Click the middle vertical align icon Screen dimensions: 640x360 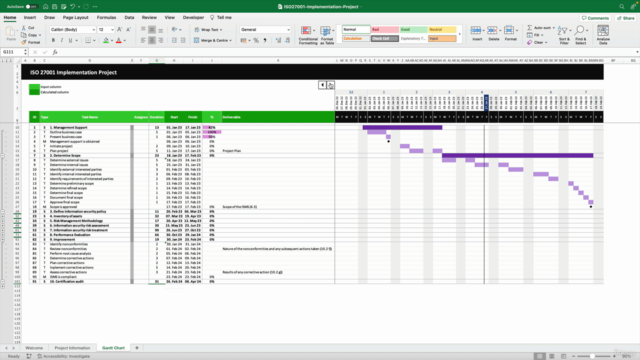(152, 29)
